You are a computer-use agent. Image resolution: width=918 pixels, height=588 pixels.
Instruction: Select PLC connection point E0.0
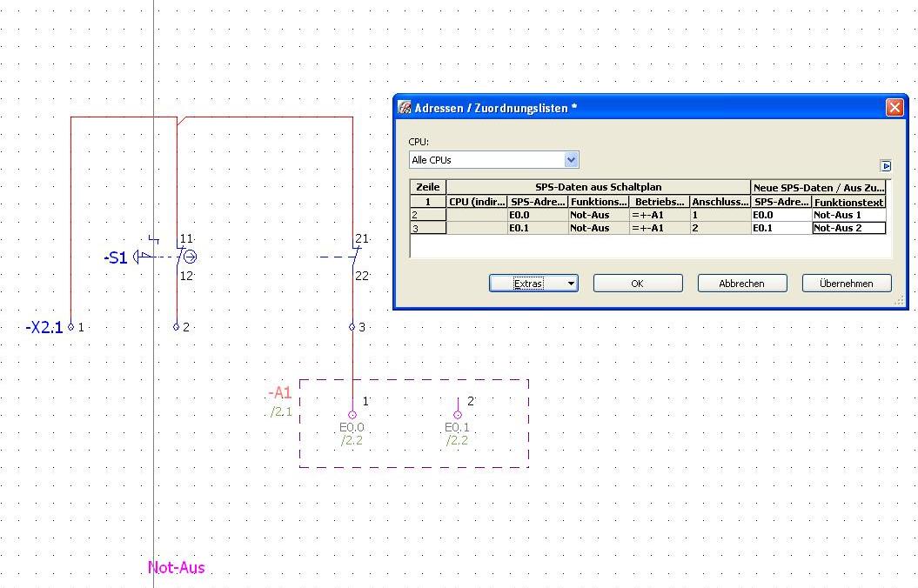tap(352, 415)
